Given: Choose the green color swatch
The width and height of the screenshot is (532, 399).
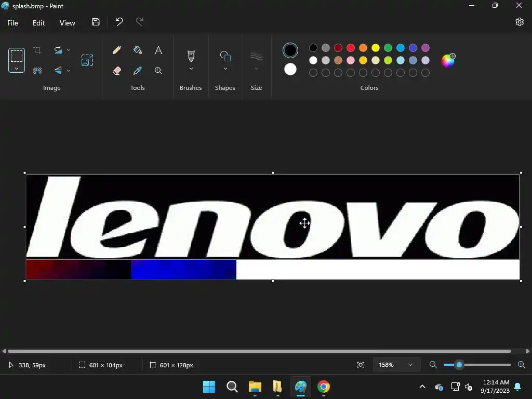Looking at the screenshot, I should pyautogui.click(x=388, y=48).
